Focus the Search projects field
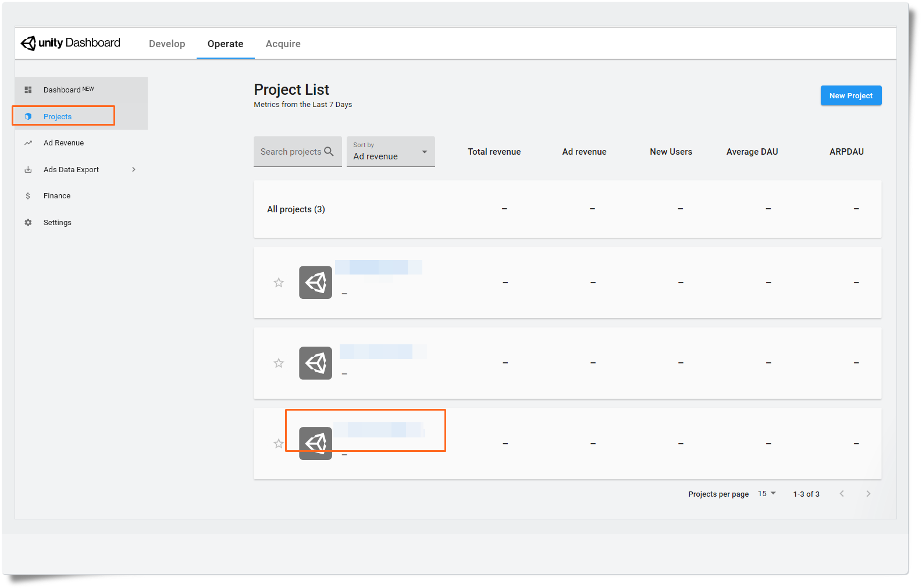 [298, 151]
